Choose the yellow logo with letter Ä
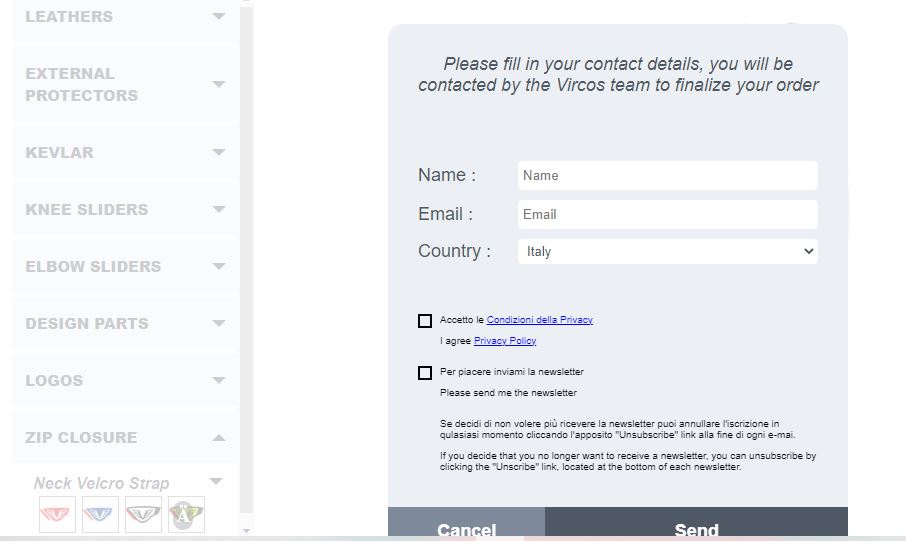 (186, 514)
